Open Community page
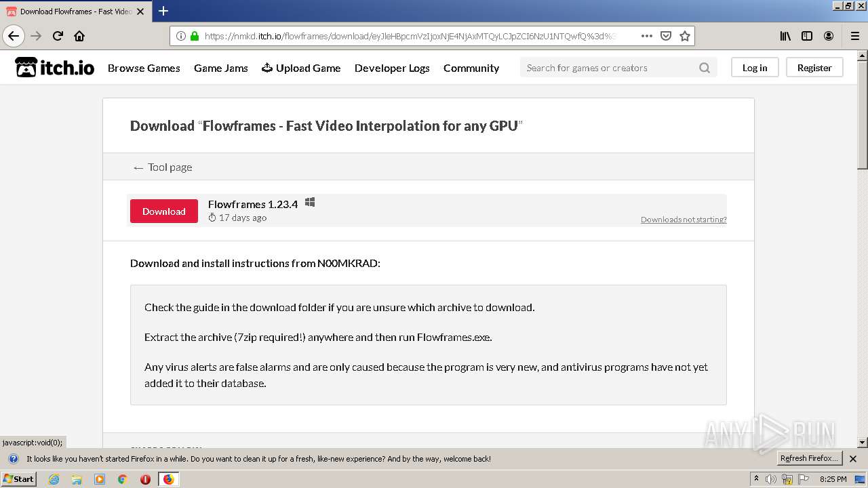868x488 pixels. click(x=471, y=68)
